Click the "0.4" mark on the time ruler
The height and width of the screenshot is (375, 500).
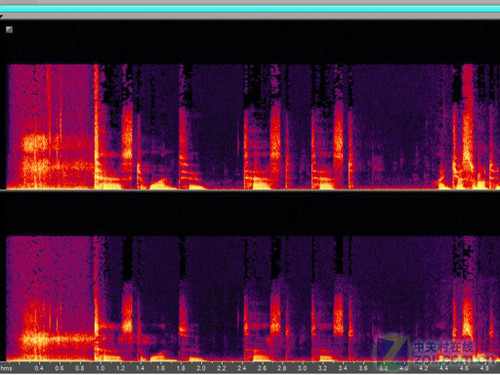(x=39, y=368)
